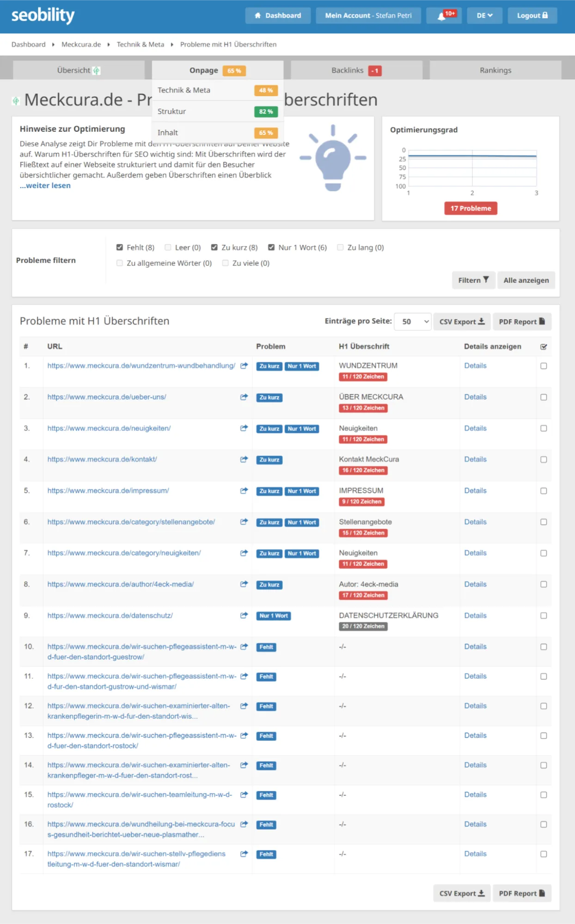Click the bottom CSV Export button
The height and width of the screenshot is (924, 575).
point(462,893)
